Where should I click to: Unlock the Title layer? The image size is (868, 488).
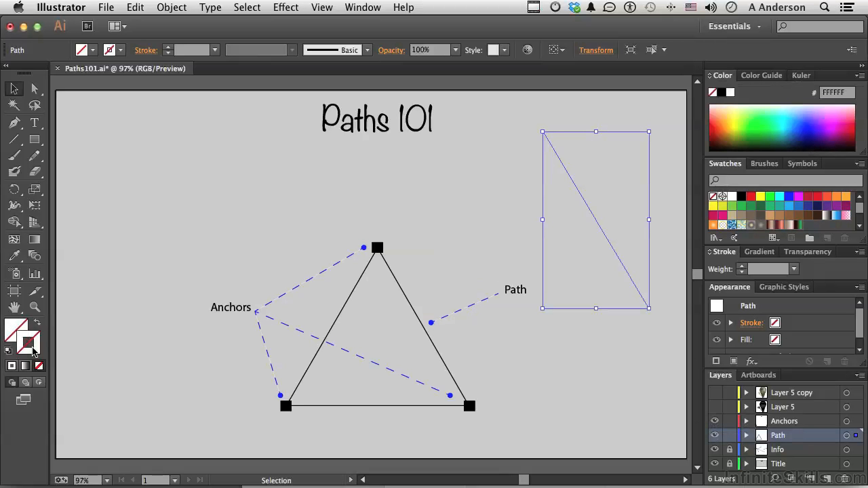[730, 464]
